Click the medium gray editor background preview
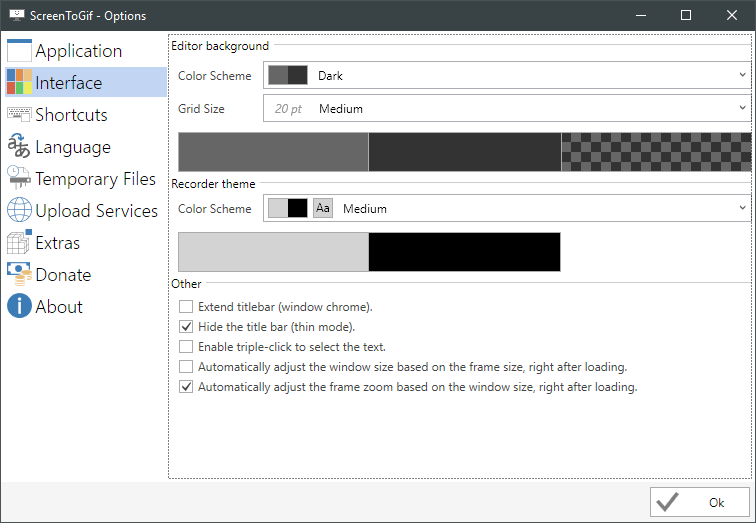 (x=273, y=152)
